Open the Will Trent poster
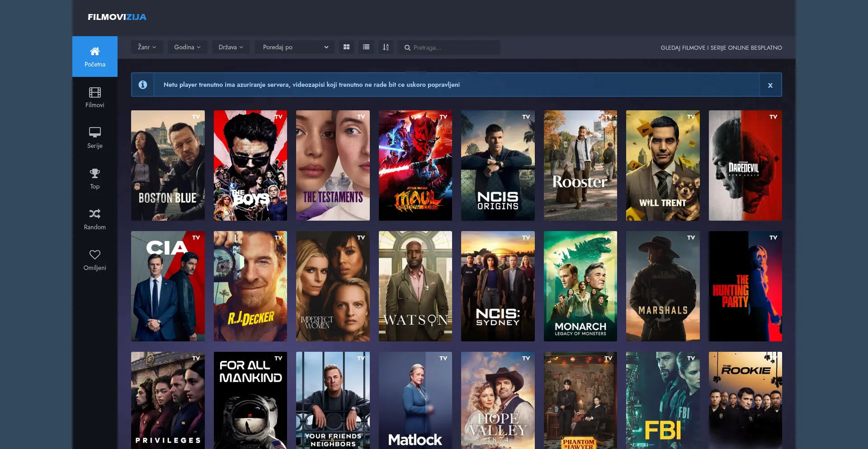The image size is (868, 449). 663,165
